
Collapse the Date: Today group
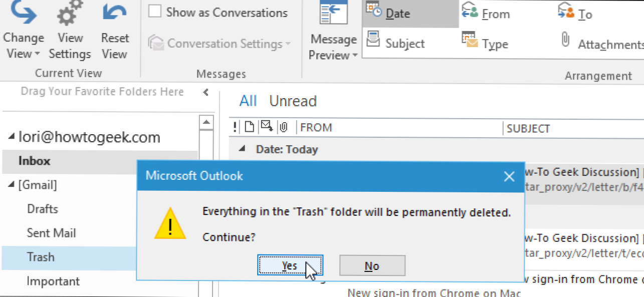(x=243, y=149)
